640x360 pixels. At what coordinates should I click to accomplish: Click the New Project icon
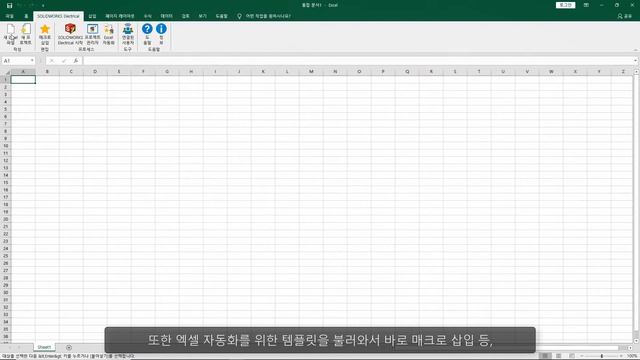[26, 29]
